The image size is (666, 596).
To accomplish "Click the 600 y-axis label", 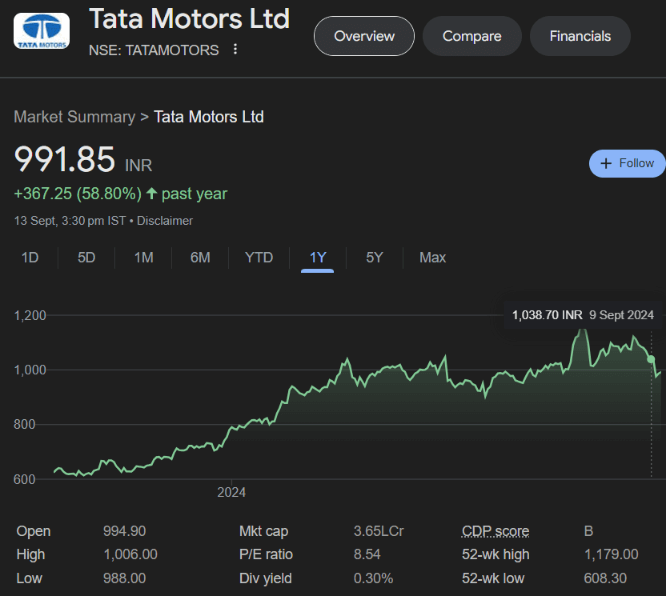I will 24,479.
